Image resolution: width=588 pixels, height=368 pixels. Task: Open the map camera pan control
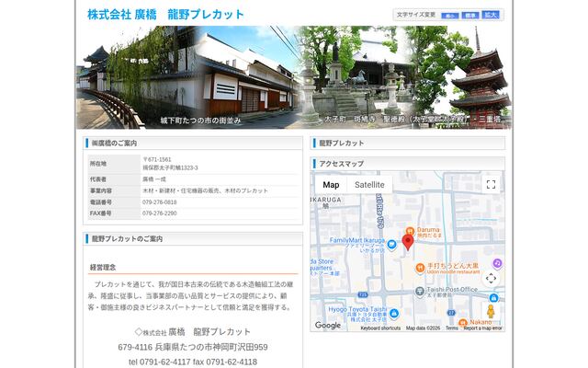491,278
